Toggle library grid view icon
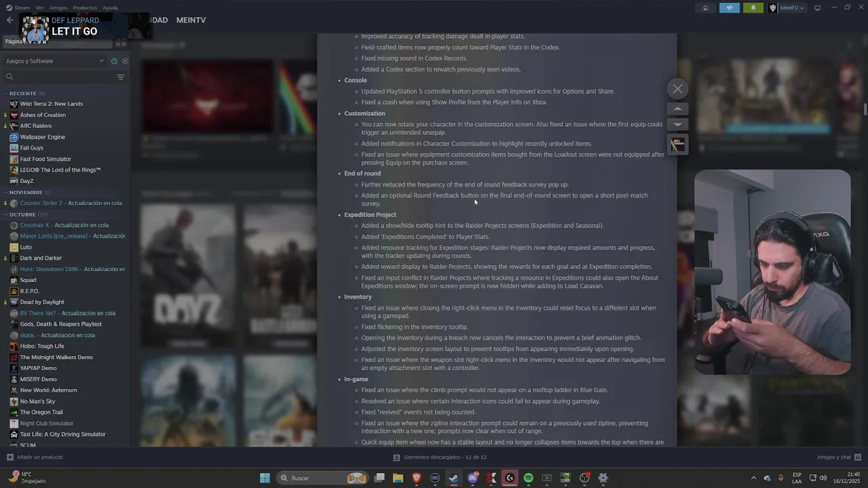868x488 pixels. point(122,42)
